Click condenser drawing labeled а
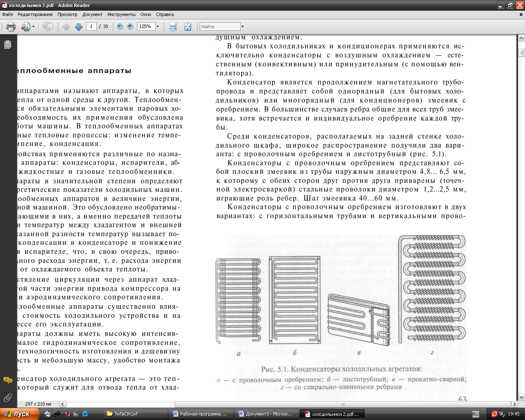Viewport: 525px width, 420px height. 239,301
